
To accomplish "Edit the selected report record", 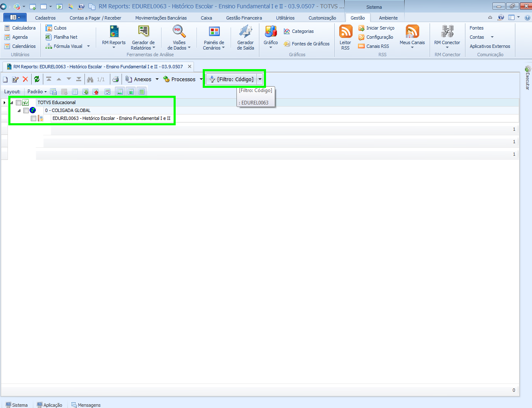I will (x=15, y=80).
